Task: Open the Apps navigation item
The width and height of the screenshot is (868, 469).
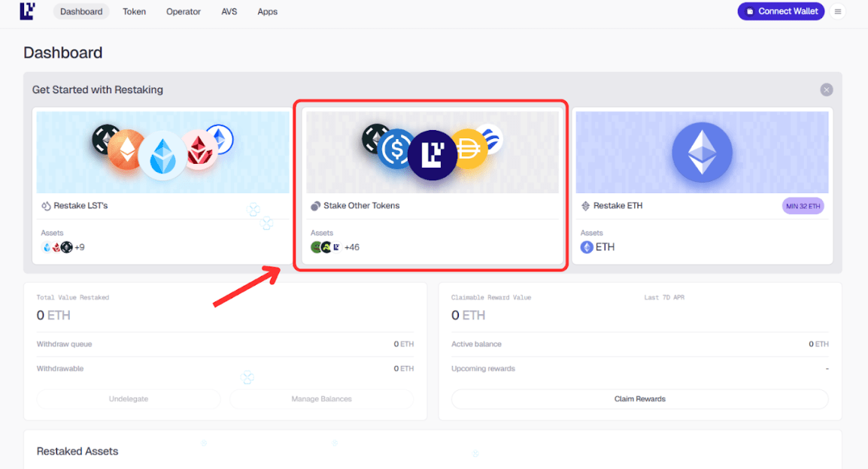Action: (267, 11)
